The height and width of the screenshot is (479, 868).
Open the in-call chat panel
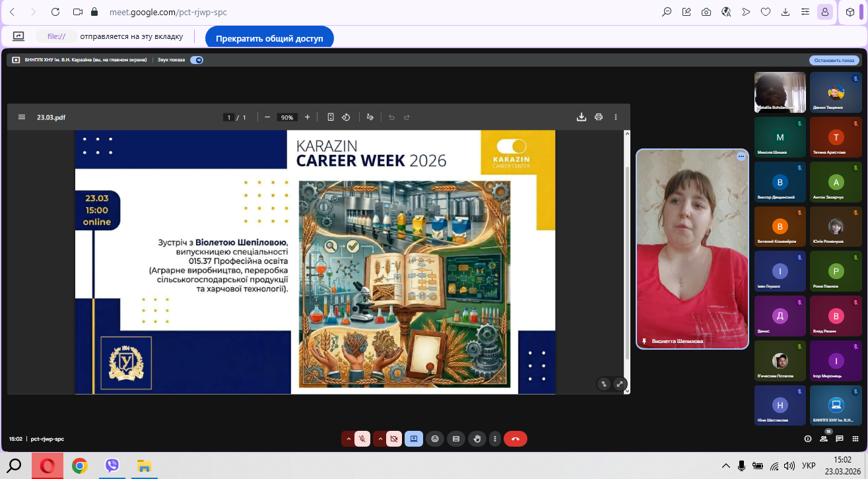pyautogui.click(x=840, y=439)
